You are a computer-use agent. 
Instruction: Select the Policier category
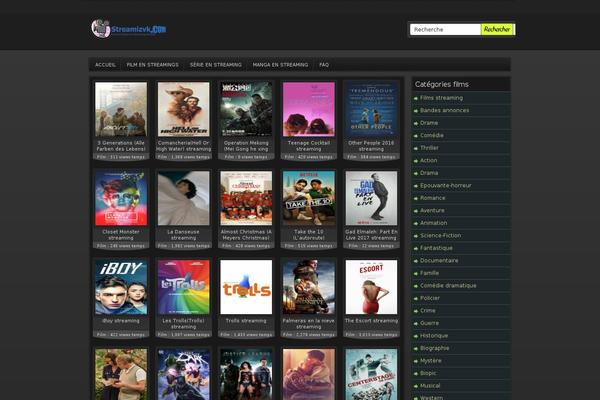pos(430,298)
